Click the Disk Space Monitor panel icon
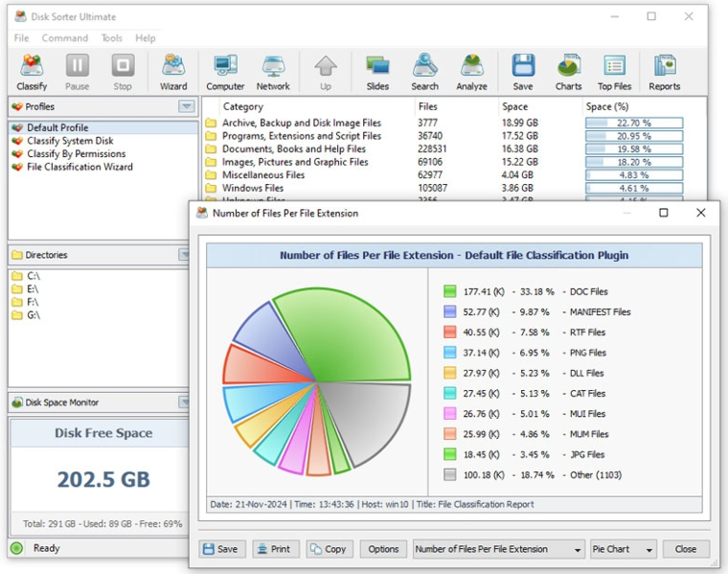Viewport: 728px width, 574px height. [17, 402]
